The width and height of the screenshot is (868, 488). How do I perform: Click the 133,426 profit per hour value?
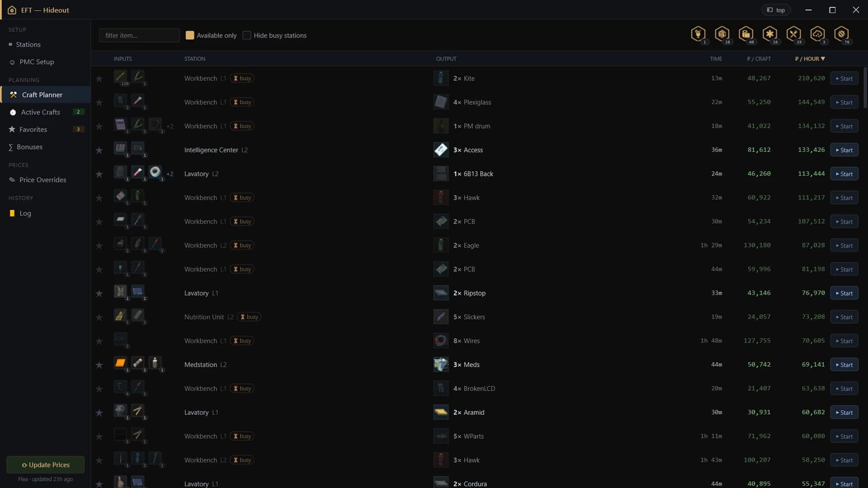[x=811, y=150]
